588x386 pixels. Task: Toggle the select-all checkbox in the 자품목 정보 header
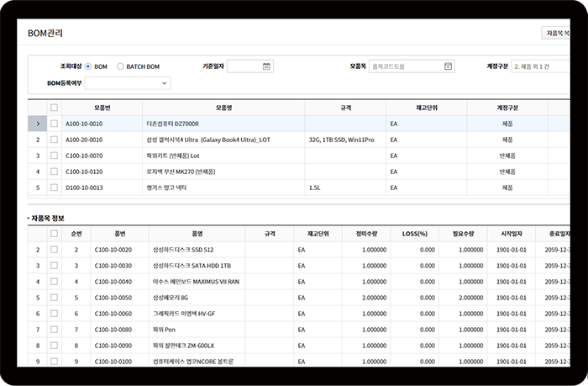54,234
